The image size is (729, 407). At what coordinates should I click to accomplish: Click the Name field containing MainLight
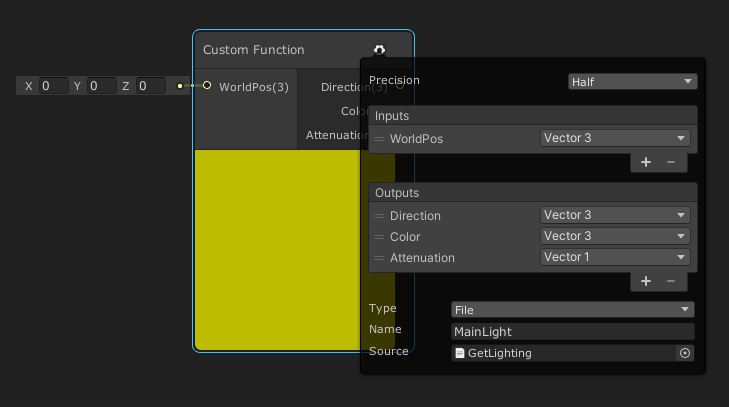point(572,332)
